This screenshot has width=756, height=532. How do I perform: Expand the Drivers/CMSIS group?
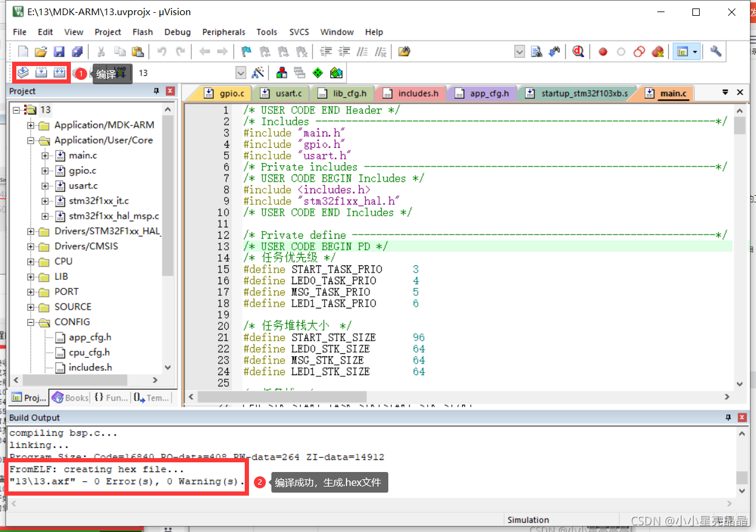(31, 247)
